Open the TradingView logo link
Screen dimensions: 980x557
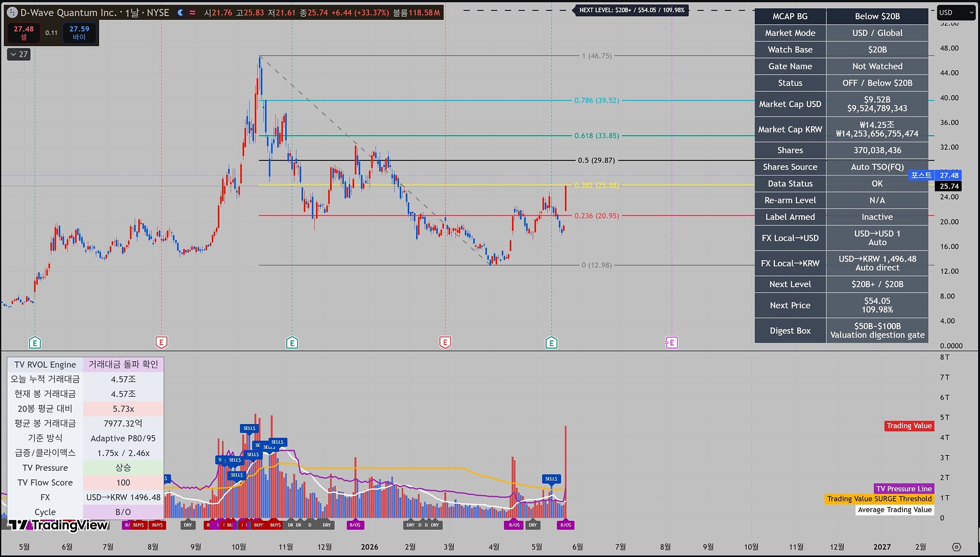click(x=58, y=525)
